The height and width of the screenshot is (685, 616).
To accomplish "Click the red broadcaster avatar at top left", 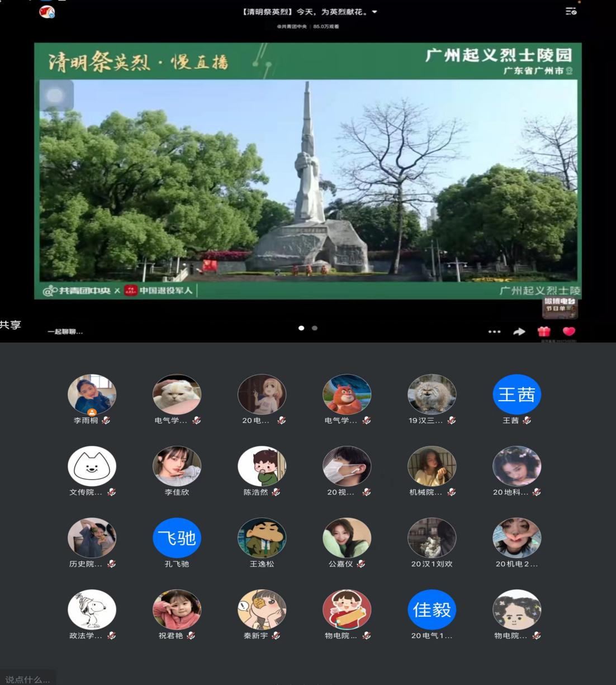I will tap(47, 11).
